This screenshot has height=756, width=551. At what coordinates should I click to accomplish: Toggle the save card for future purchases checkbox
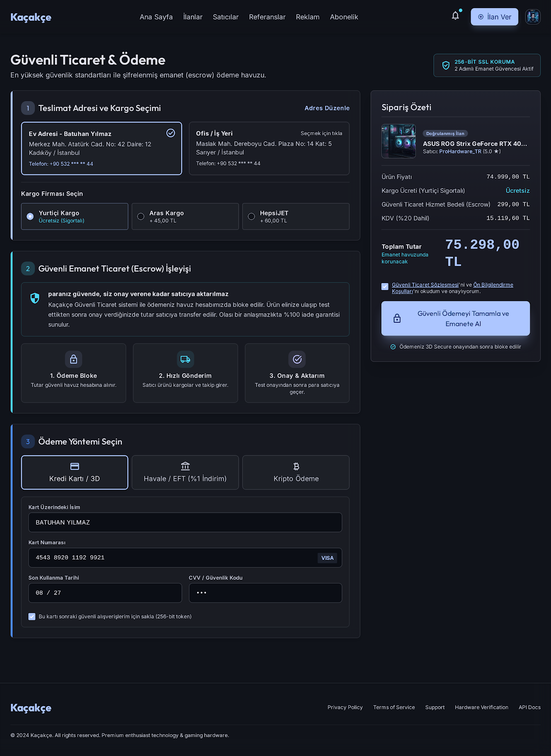(32, 617)
